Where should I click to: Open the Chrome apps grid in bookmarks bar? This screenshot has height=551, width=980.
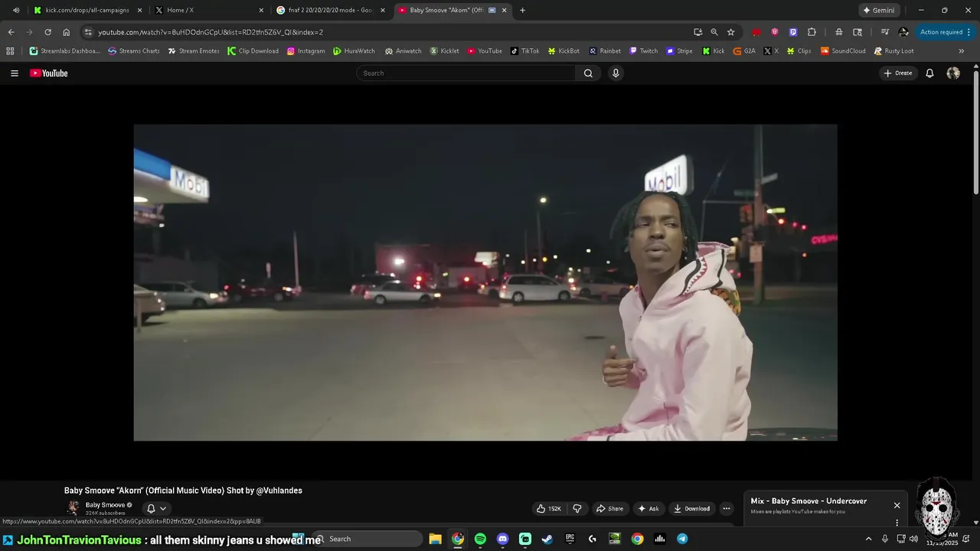coord(10,51)
